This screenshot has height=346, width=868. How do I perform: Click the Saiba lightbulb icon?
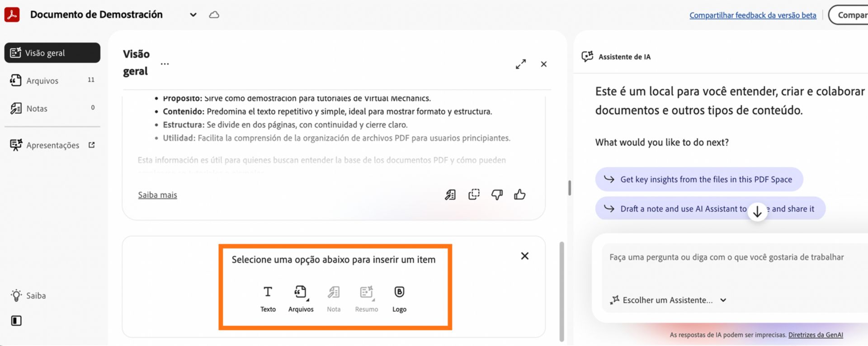(16, 296)
